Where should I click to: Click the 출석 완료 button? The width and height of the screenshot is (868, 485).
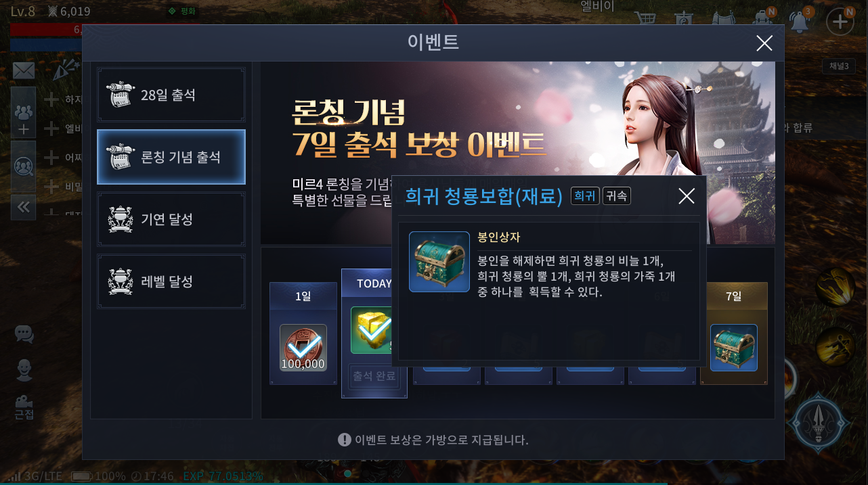click(x=374, y=376)
